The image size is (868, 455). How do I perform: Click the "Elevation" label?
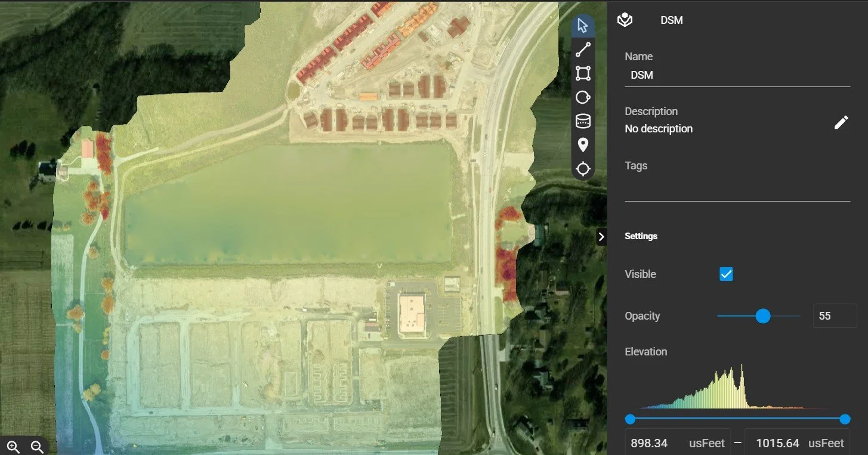(x=645, y=352)
